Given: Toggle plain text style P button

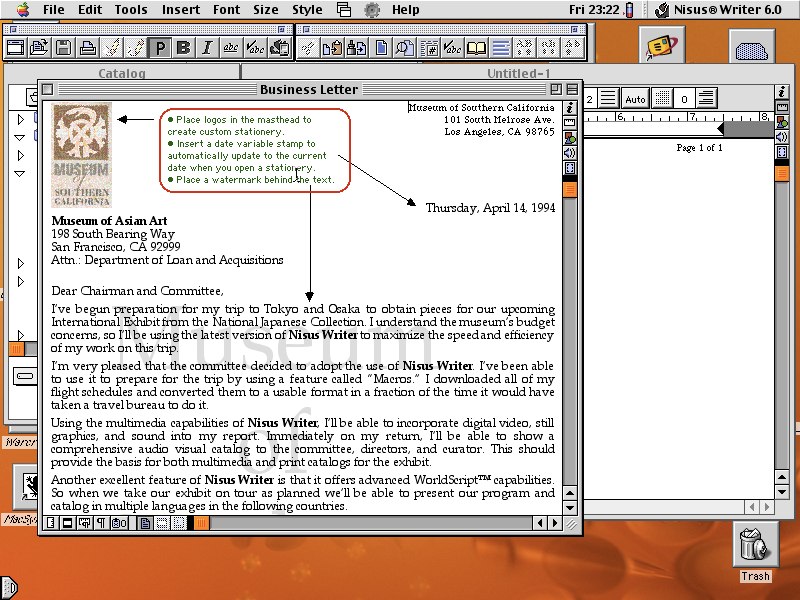Looking at the screenshot, I should (160, 48).
